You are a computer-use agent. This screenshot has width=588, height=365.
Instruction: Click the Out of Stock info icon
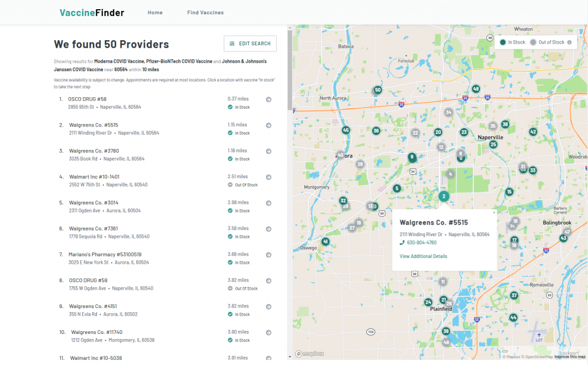[569, 43]
